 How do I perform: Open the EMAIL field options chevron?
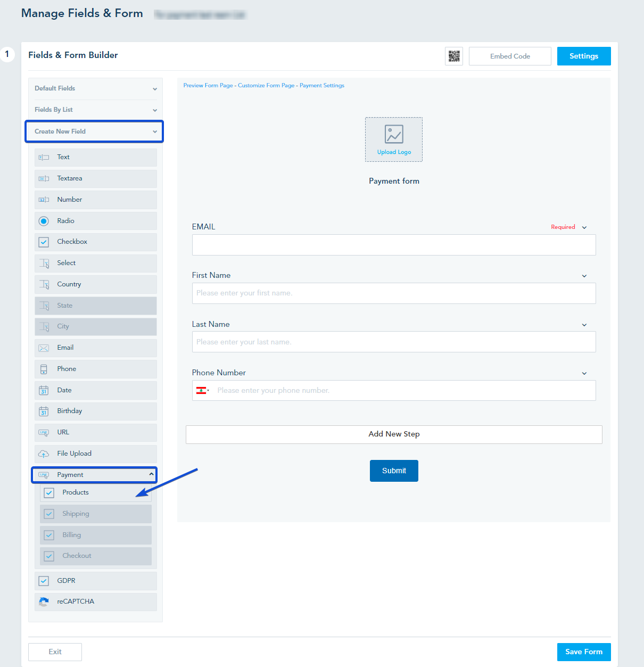tap(584, 227)
